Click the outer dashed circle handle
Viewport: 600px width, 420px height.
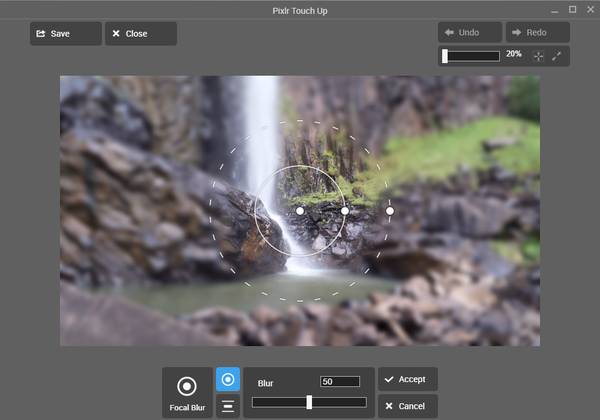pos(390,211)
